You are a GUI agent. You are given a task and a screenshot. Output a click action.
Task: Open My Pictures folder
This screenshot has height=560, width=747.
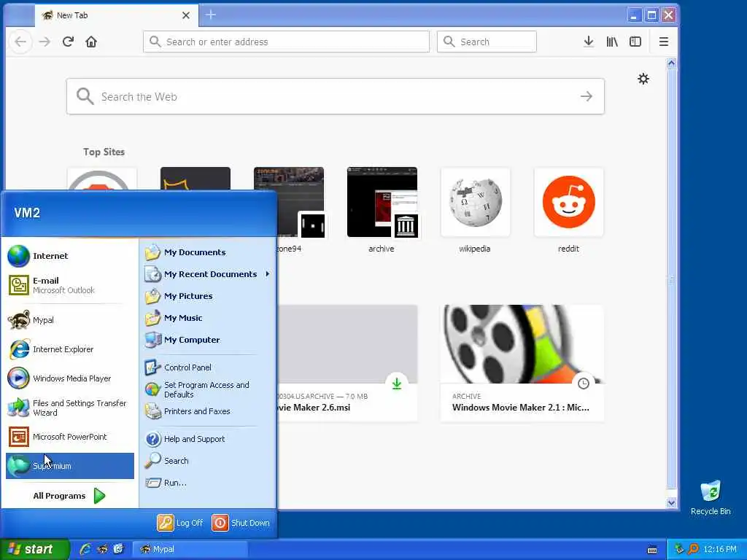(x=207, y=296)
